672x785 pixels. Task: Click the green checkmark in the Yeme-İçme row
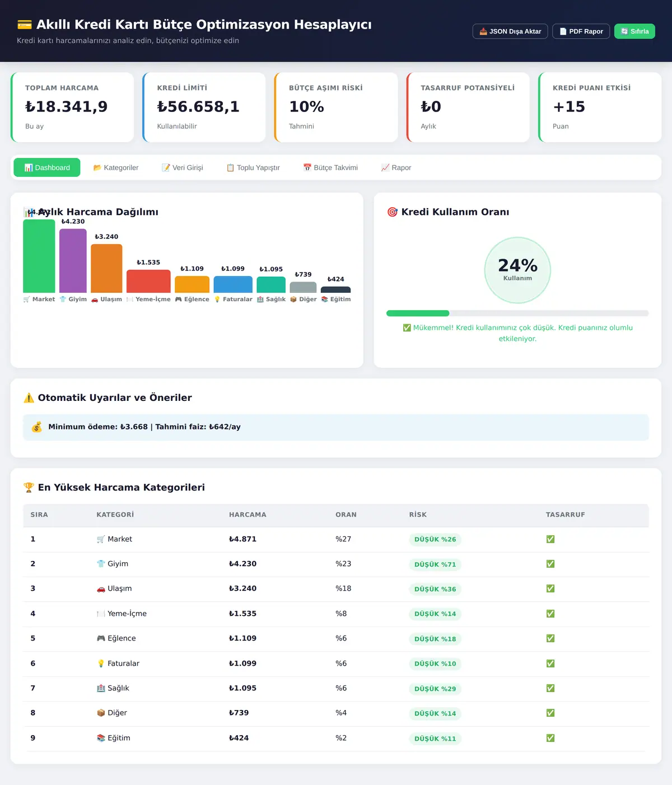550,614
